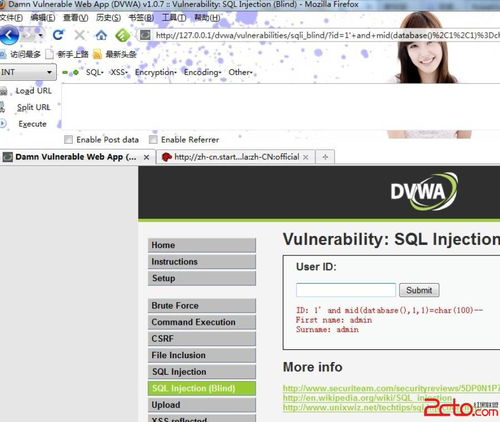Click the site identity icon in address bar
Image resolution: width=500 pixels, height=422 pixels.
(145, 35)
